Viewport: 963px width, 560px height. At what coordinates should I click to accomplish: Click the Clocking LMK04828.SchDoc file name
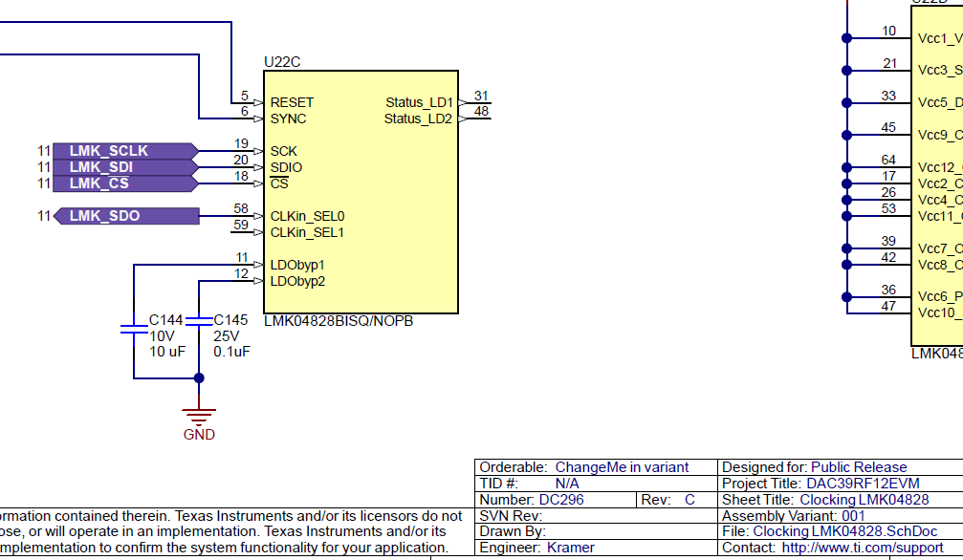845,531
